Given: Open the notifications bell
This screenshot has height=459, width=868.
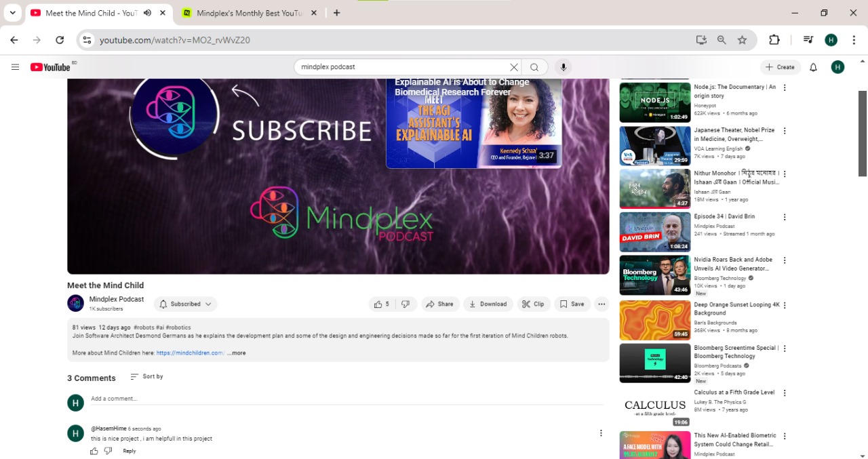Looking at the screenshot, I should tap(813, 67).
